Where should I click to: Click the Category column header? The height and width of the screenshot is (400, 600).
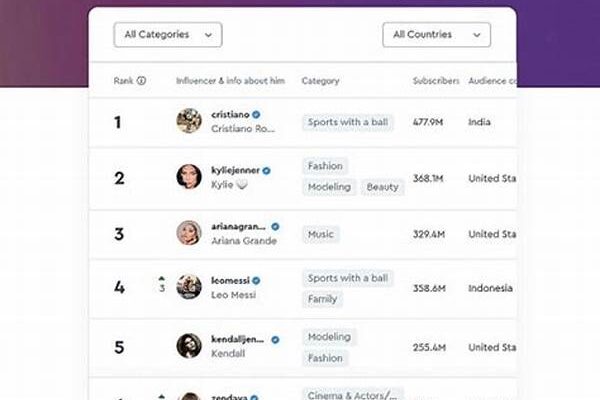[x=320, y=81]
